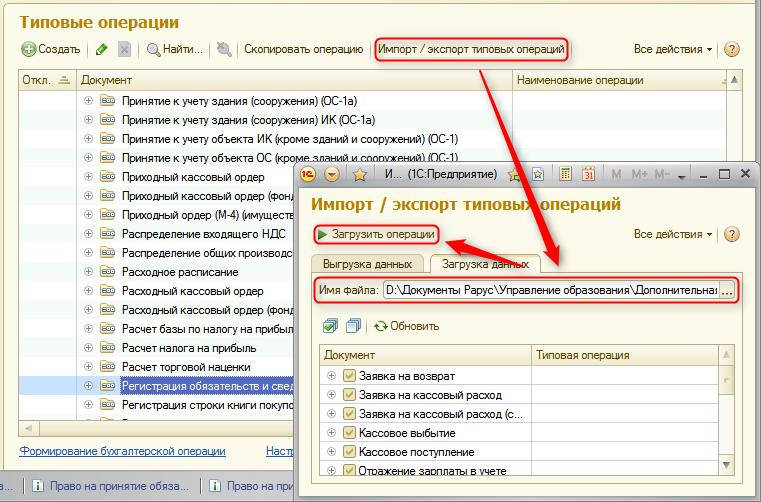Click the bookmark page star icon
Image resolution: width=761 pixels, height=502 pixels.
(538, 174)
